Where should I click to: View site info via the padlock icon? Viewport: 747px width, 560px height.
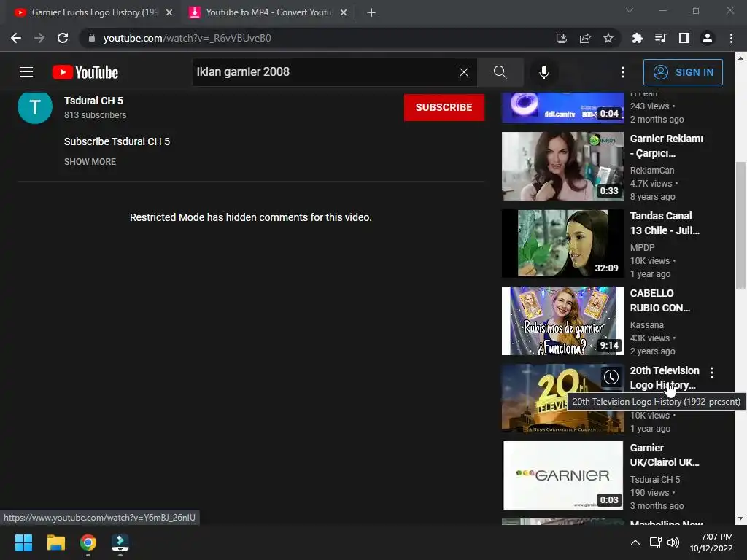pyautogui.click(x=92, y=38)
